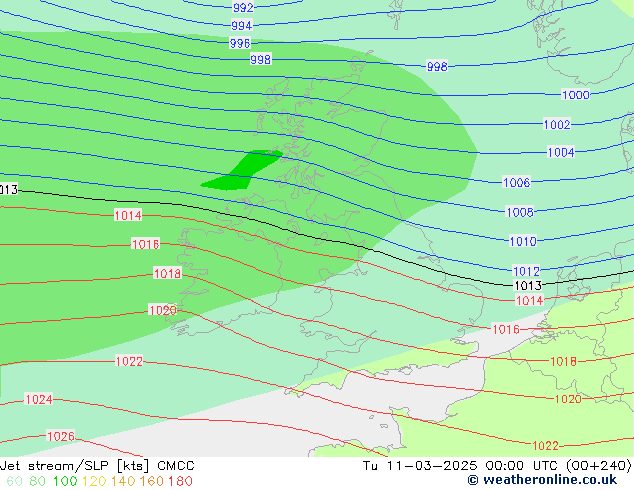Click the 1006 isobar label
Image resolution: width=634 pixels, height=490 pixels.
pyautogui.click(x=516, y=182)
